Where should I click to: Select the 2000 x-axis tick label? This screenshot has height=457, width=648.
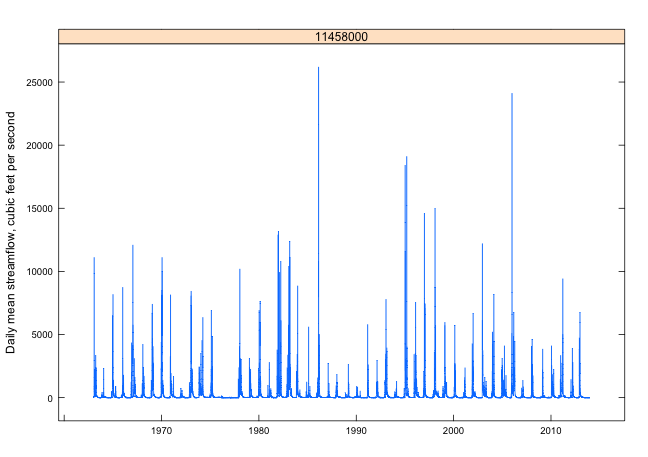(x=453, y=431)
